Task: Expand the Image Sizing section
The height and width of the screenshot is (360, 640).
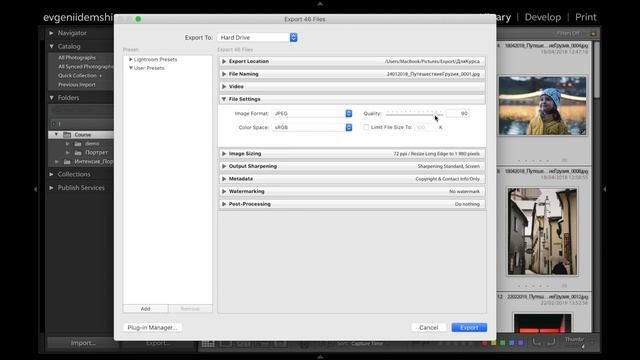Action: pos(224,153)
